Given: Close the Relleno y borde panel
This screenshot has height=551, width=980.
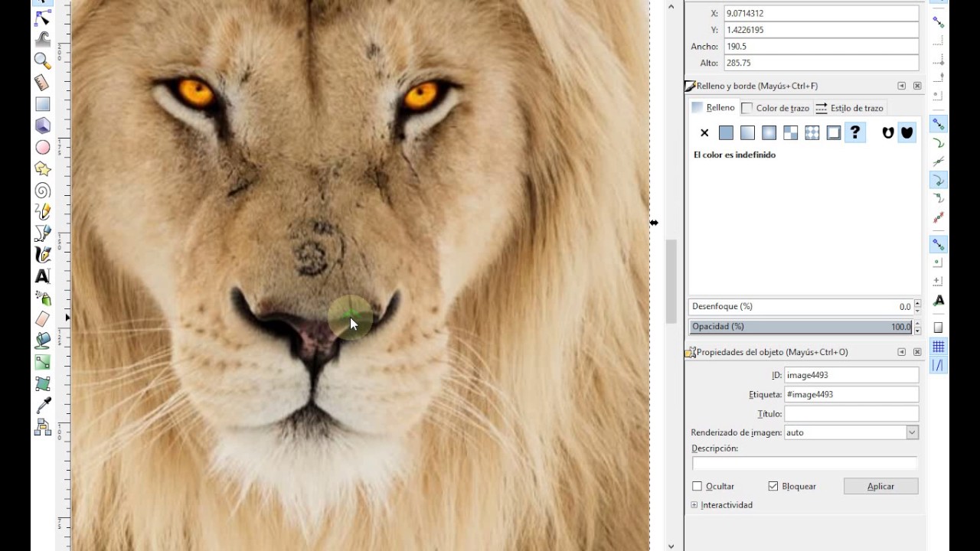Looking at the screenshot, I should pos(917,86).
